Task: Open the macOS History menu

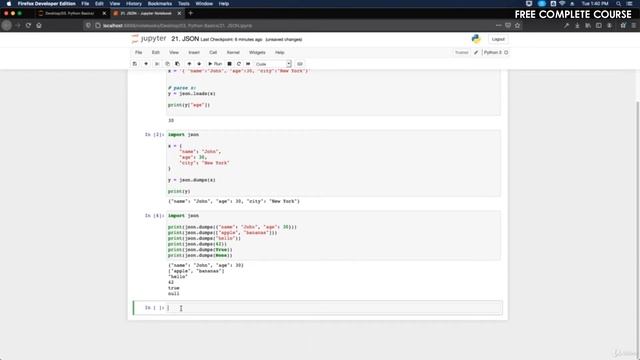Action: [x=134, y=4]
